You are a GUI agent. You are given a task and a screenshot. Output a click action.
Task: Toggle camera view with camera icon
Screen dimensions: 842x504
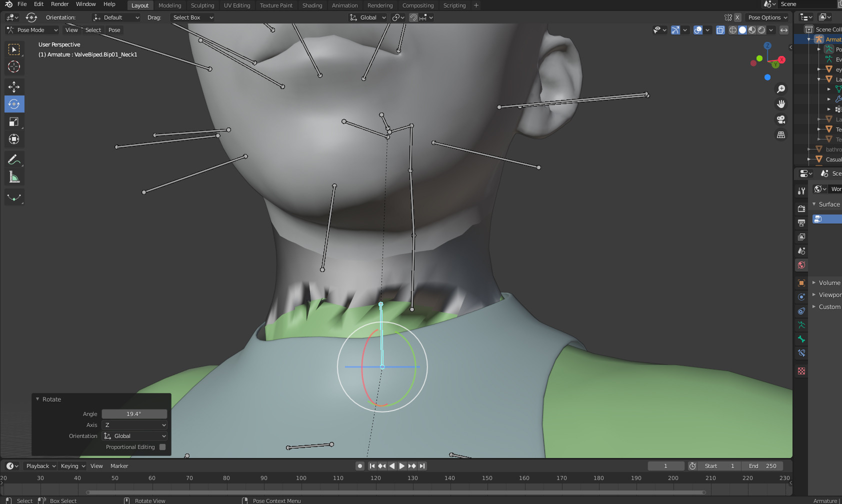[780, 119]
